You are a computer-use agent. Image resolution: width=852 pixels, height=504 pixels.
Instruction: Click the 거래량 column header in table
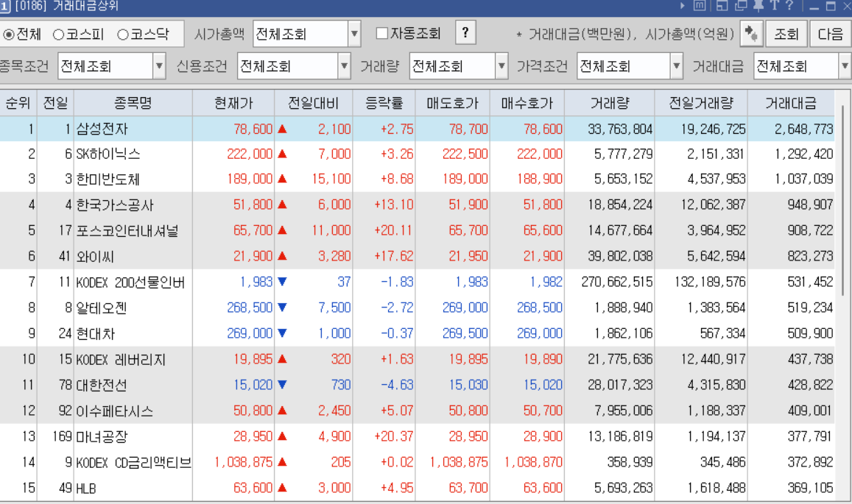pyautogui.click(x=610, y=103)
